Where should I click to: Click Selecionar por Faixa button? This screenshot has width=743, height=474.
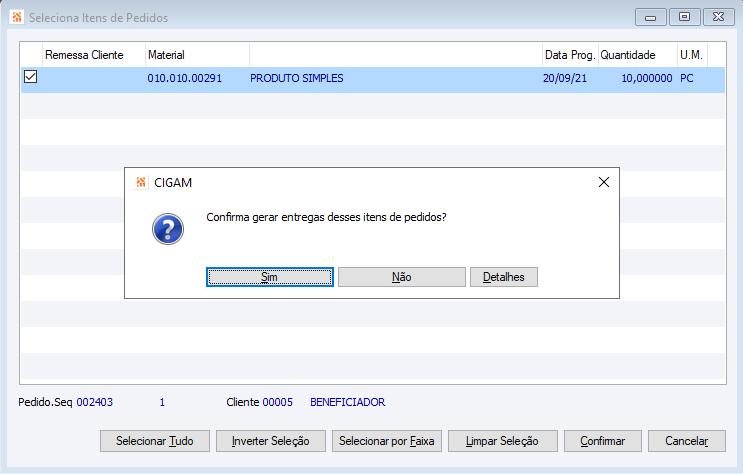[387, 441]
